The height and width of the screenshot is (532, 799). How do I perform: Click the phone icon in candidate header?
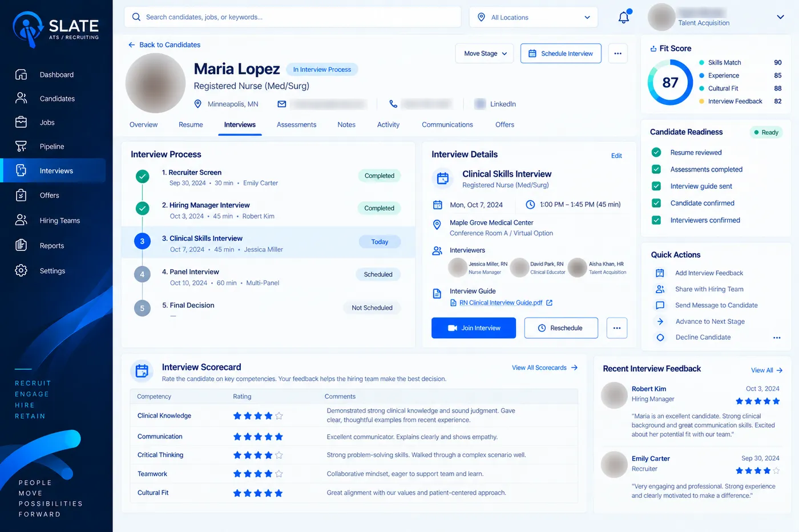pos(393,104)
